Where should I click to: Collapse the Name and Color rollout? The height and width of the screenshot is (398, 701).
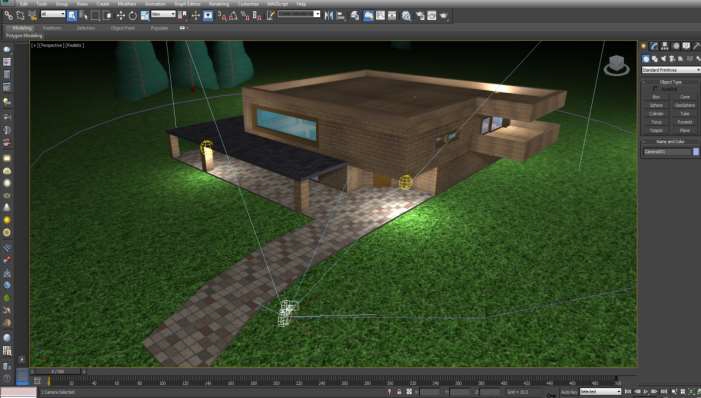[x=671, y=142]
